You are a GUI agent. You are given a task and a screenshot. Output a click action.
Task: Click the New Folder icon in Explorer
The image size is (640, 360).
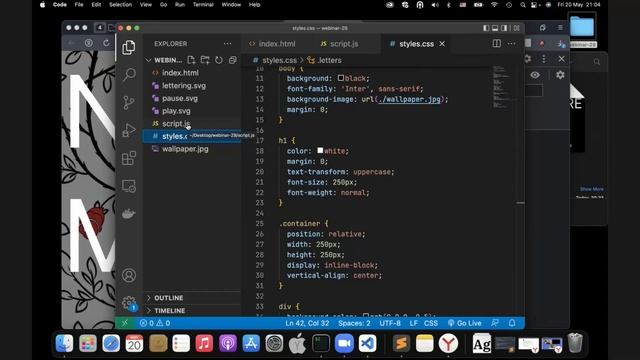click(x=205, y=60)
